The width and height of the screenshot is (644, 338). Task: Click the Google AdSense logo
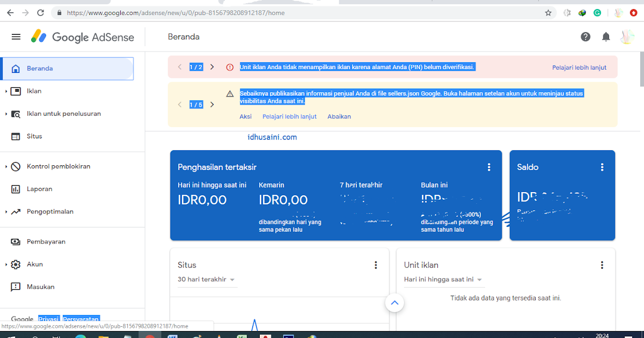(x=82, y=37)
